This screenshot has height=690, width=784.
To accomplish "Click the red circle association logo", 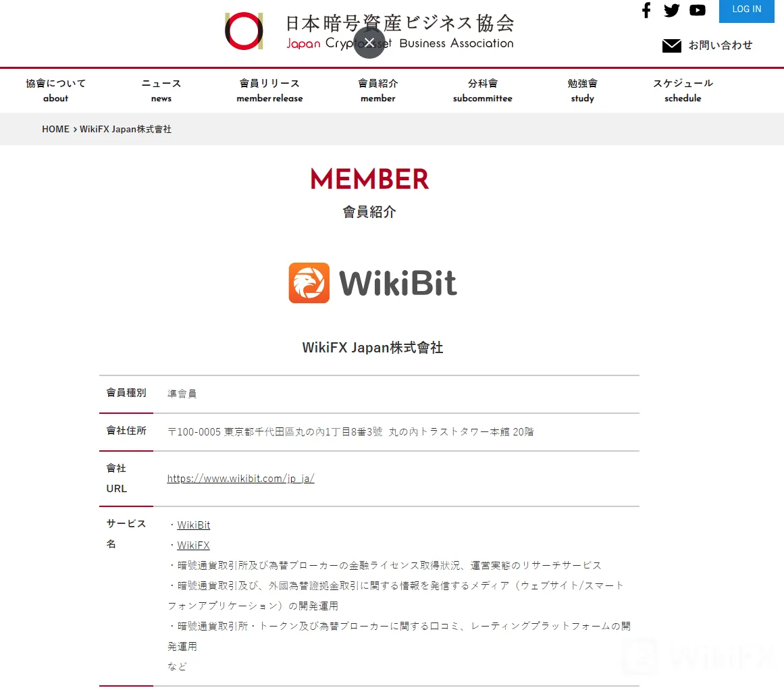I will [244, 31].
